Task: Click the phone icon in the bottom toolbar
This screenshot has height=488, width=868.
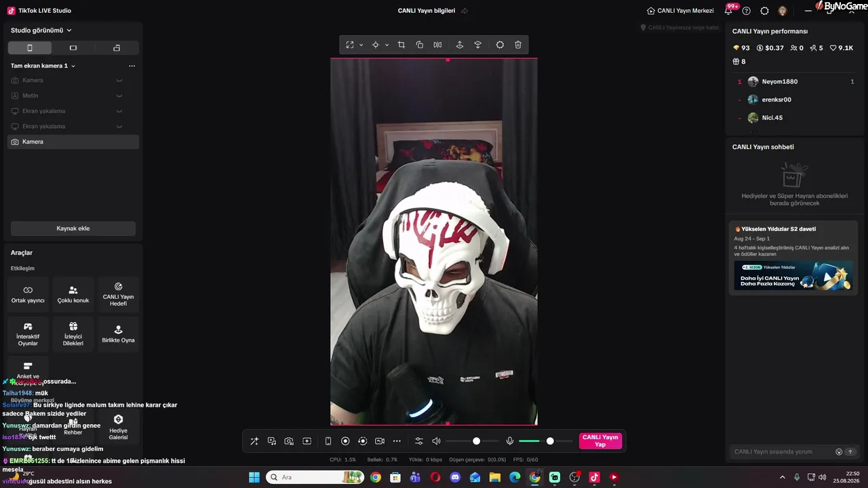Action: coord(328,441)
